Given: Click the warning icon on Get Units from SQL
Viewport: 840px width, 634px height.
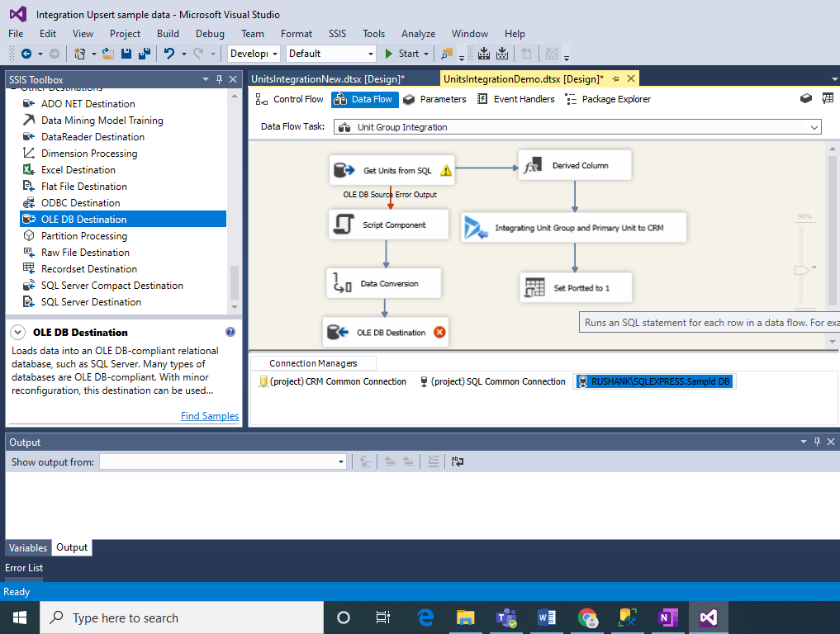Looking at the screenshot, I should pos(446,171).
